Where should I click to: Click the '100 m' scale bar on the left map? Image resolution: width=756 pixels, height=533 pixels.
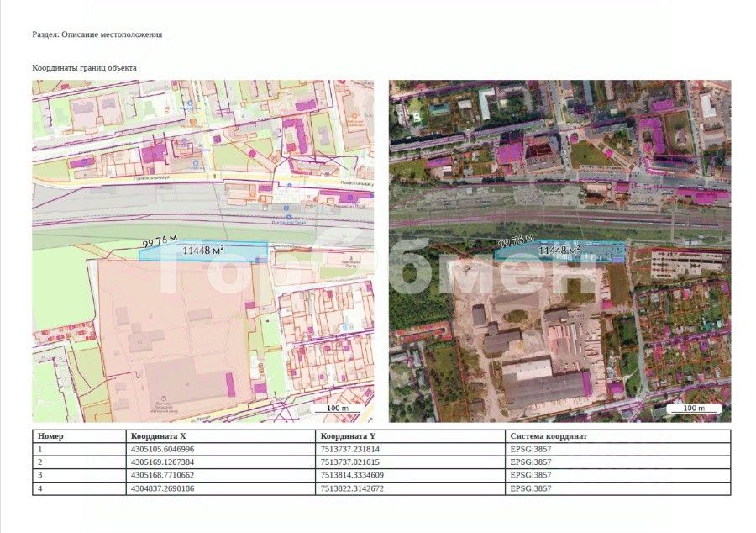338,409
